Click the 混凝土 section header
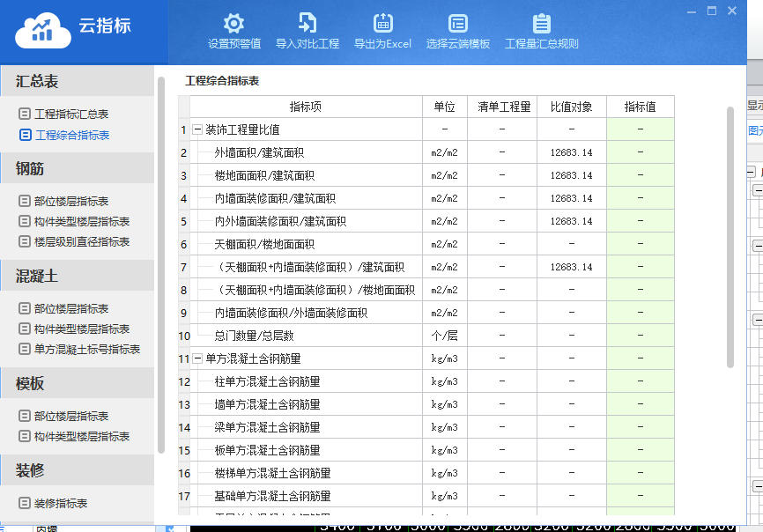 [x=78, y=276]
